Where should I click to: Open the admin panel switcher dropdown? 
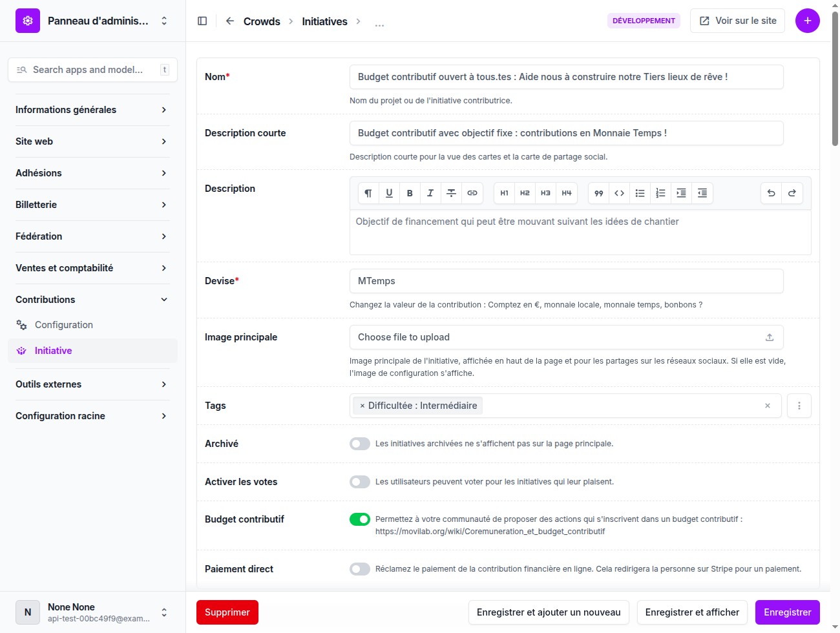164,21
